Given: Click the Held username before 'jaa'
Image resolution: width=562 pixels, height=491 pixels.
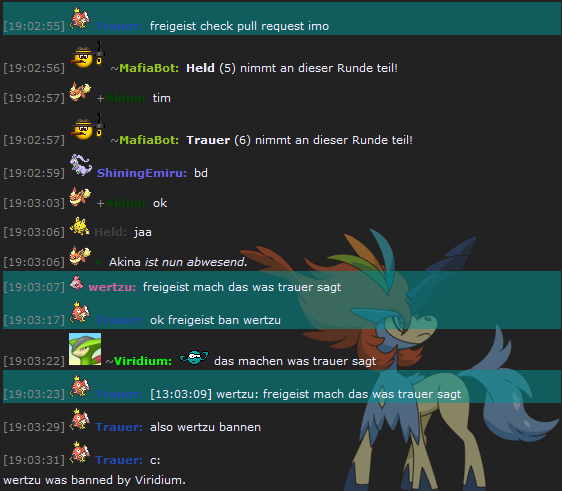Looking at the screenshot, I should point(110,232).
